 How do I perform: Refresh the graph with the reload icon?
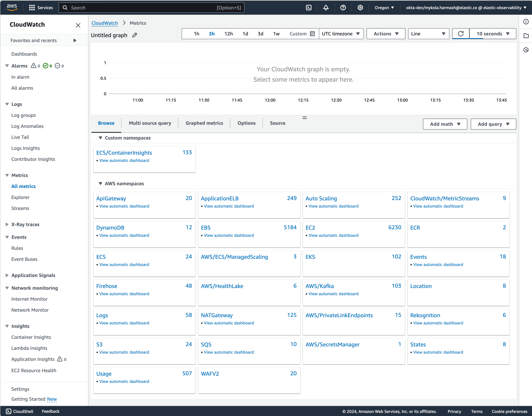(461, 34)
